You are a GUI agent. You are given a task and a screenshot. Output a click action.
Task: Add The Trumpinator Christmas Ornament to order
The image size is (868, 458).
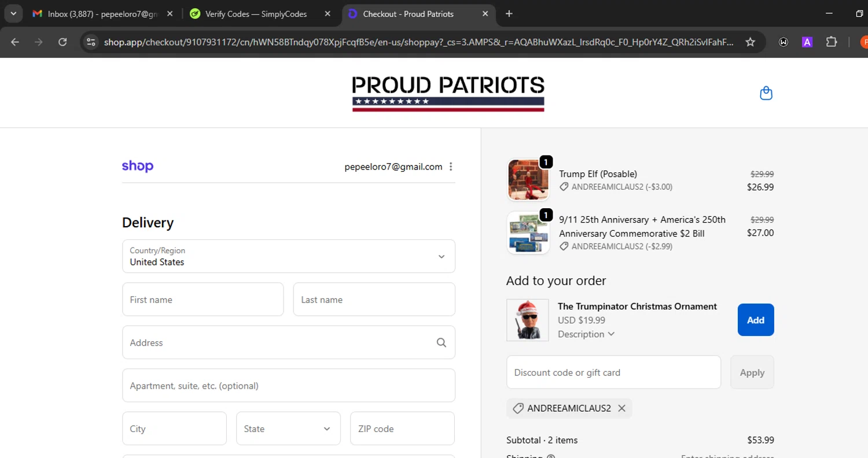[x=756, y=320]
